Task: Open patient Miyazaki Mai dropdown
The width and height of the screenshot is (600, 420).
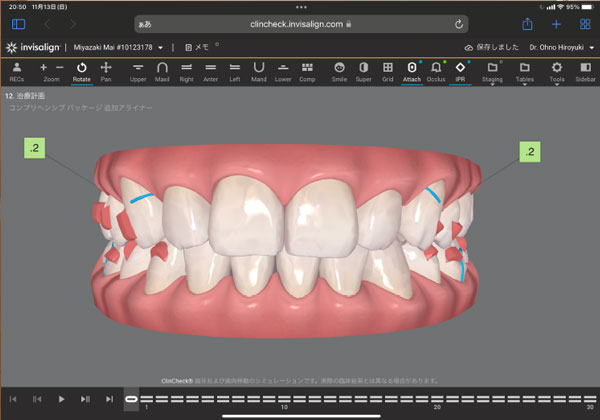Action: point(118,47)
